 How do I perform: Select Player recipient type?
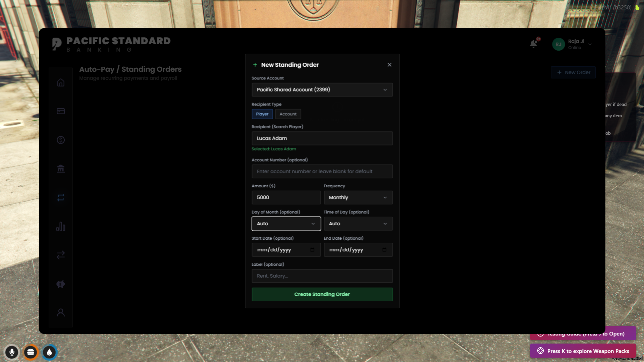[262, 114]
